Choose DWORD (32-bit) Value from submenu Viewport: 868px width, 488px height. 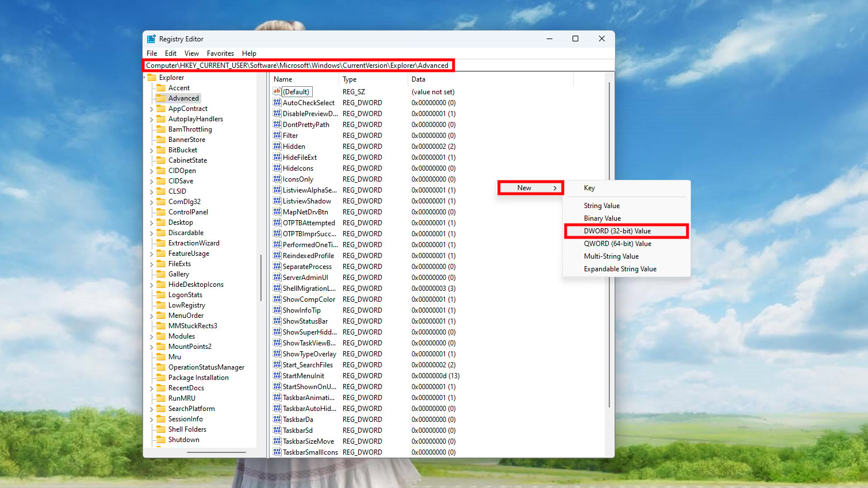[x=617, y=231]
